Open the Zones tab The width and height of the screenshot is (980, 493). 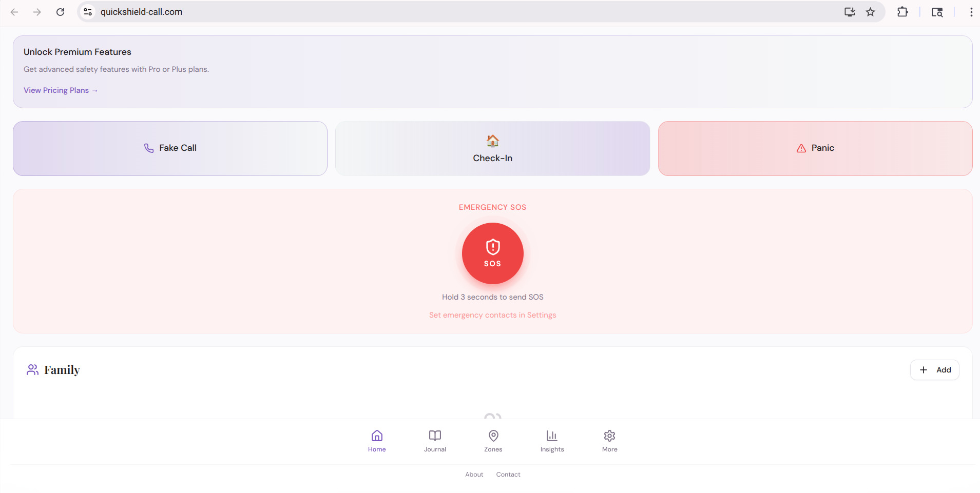[x=493, y=441]
